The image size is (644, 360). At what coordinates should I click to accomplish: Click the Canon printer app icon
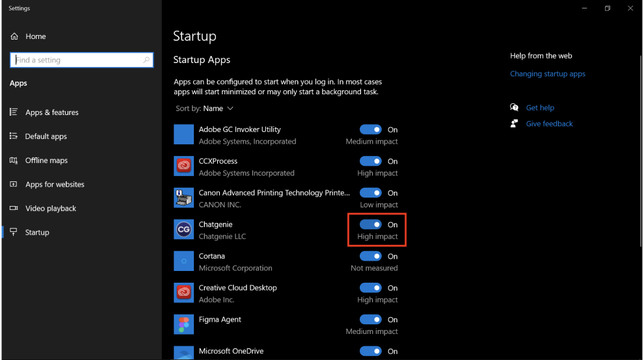pos(183,198)
